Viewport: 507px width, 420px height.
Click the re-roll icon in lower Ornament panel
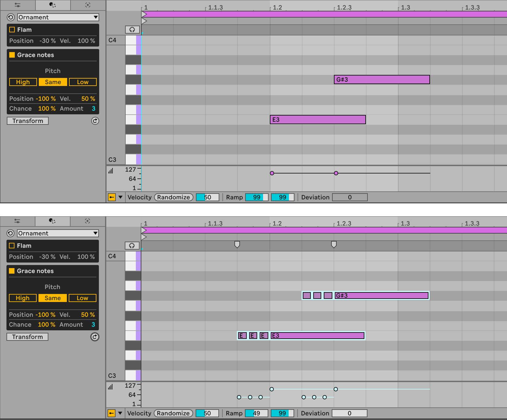click(95, 337)
